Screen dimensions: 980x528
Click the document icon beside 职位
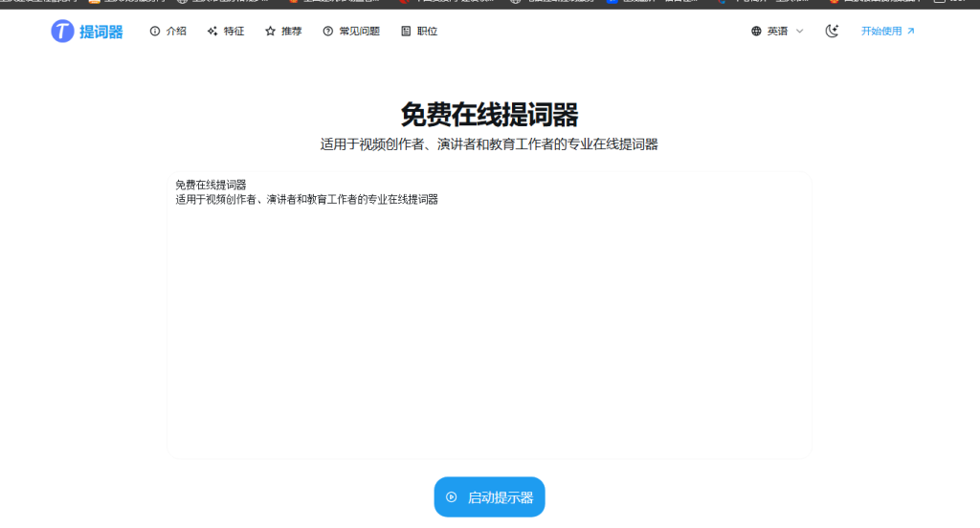pyautogui.click(x=406, y=32)
